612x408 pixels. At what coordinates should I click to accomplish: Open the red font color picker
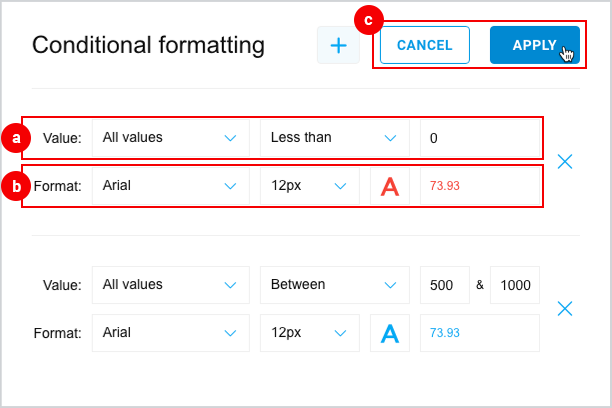pyautogui.click(x=390, y=186)
